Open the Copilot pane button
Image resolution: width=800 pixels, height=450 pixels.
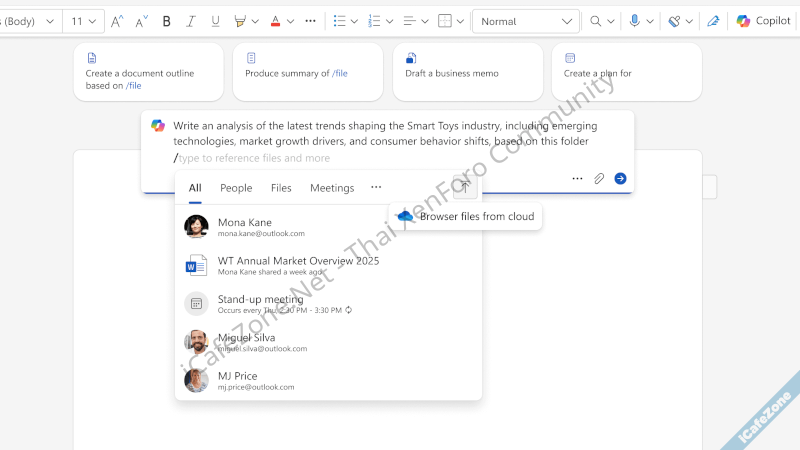[x=763, y=21]
